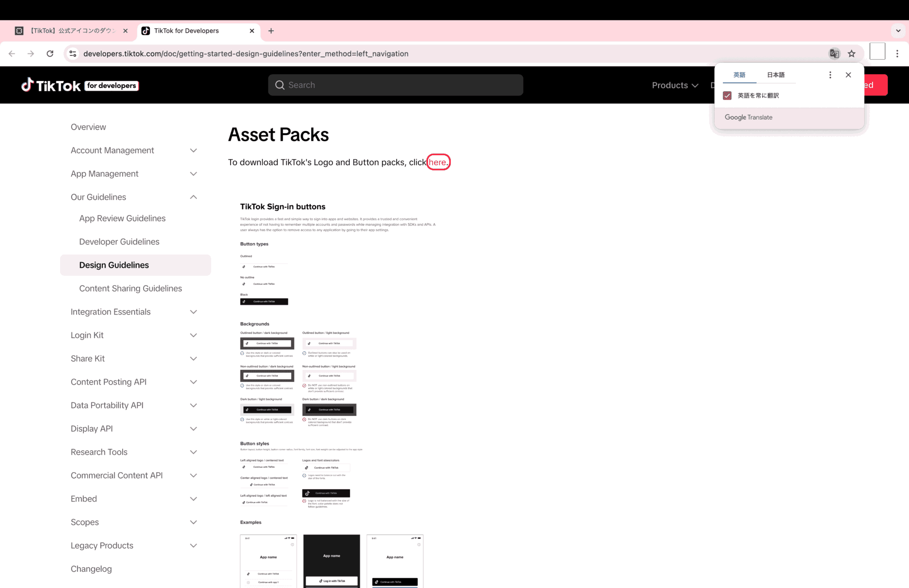Close the Google Translate popup
Image resolution: width=909 pixels, height=588 pixels.
pyautogui.click(x=848, y=75)
